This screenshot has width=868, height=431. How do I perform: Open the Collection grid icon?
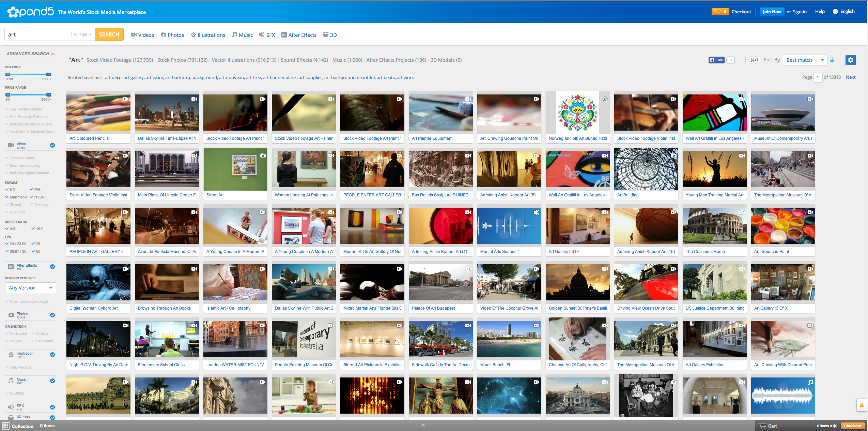(6, 426)
